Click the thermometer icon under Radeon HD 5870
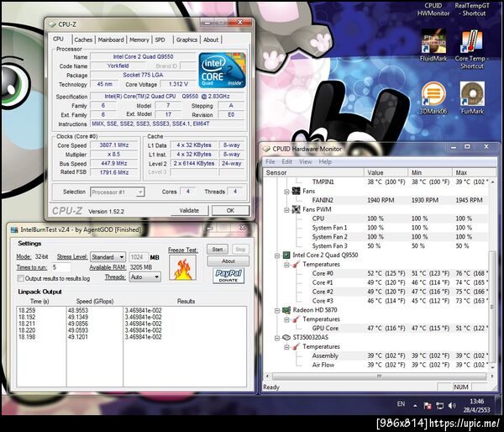504x432 pixels. (296, 319)
